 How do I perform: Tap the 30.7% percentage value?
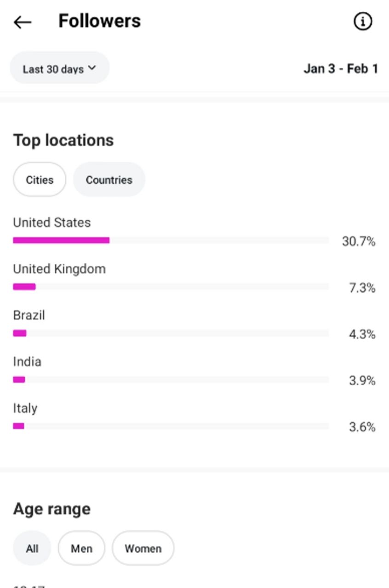(359, 241)
